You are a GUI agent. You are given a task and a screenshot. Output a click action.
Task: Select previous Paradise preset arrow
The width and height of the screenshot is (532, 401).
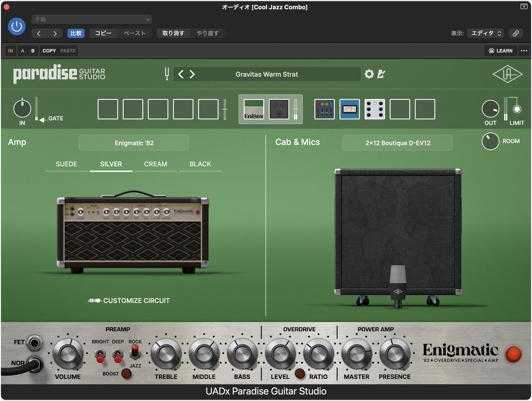click(x=180, y=74)
